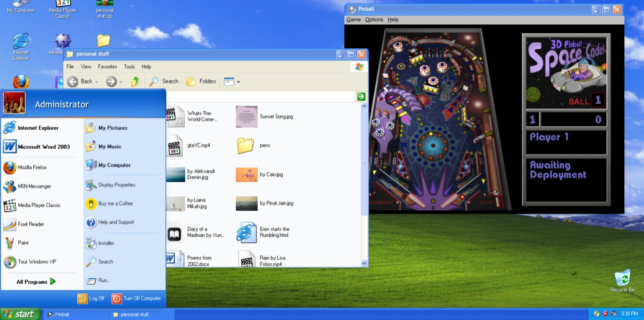This screenshot has width=644, height=320.
Task: Open Favorites menu in personal stuff window
Action: pyautogui.click(x=107, y=67)
